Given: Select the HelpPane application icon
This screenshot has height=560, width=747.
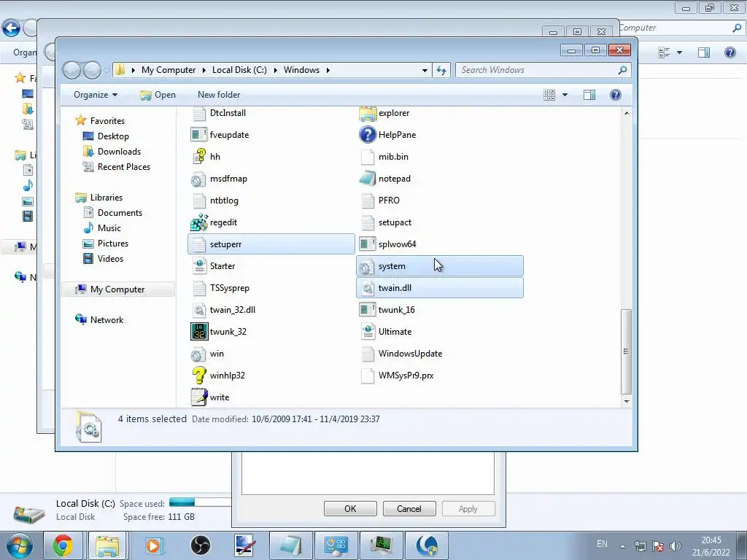Looking at the screenshot, I should pyautogui.click(x=368, y=135).
